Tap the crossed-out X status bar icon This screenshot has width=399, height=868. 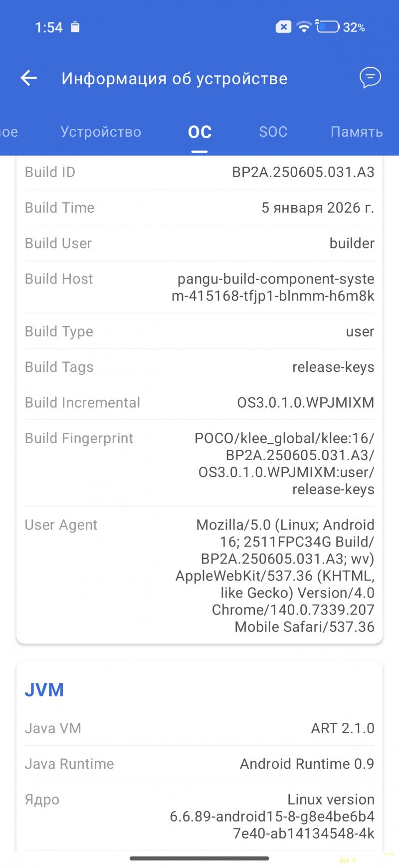[x=283, y=27]
